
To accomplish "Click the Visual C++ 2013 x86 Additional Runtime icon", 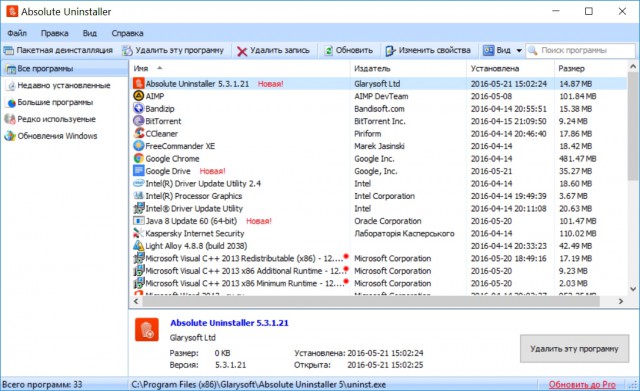I will [x=139, y=271].
